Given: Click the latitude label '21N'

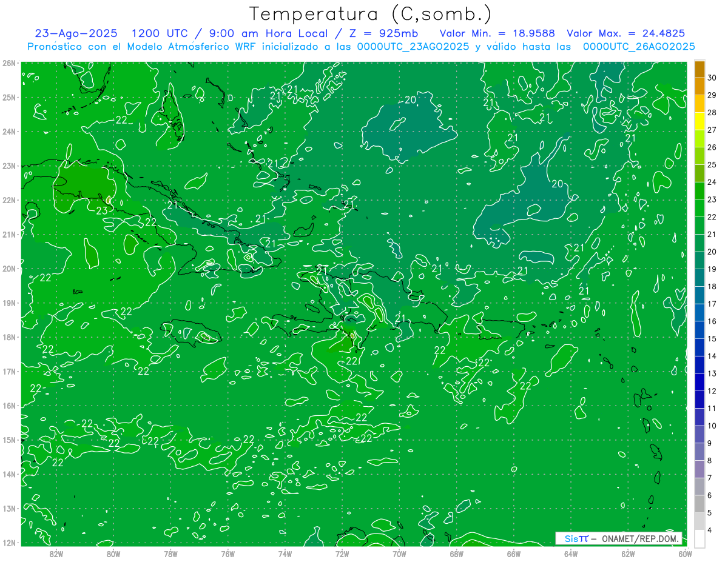Looking at the screenshot, I should click(9, 235).
